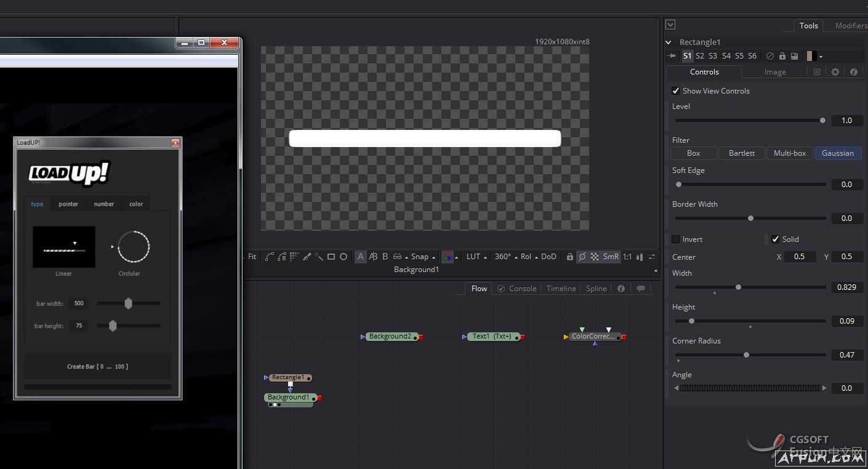This screenshot has height=469, width=868.
Task: Collapse the Rectangle1 tool header
Action: click(x=669, y=42)
